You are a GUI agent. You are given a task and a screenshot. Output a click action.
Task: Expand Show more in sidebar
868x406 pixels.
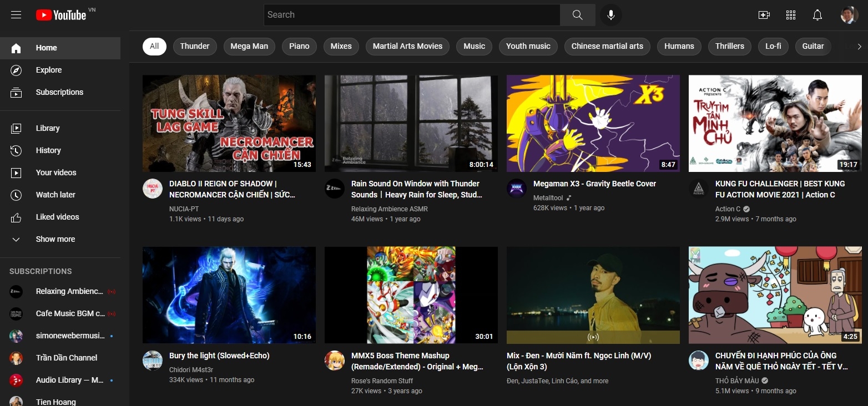[x=60, y=239]
